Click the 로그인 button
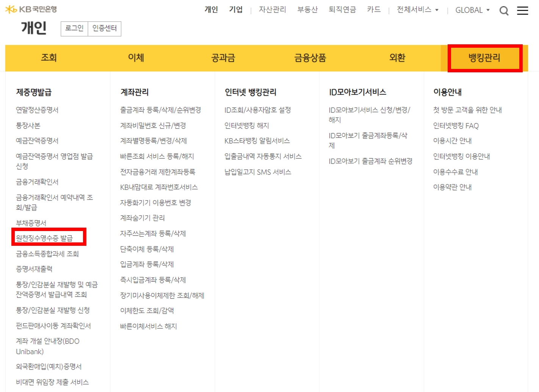 point(74,28)
